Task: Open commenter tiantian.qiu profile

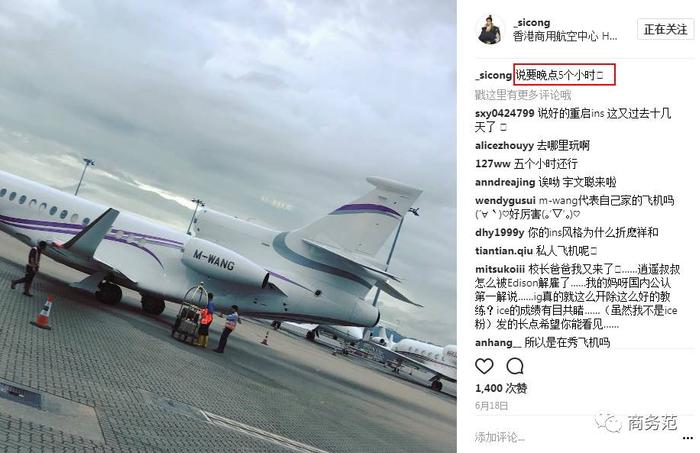Action: [504, 251]
